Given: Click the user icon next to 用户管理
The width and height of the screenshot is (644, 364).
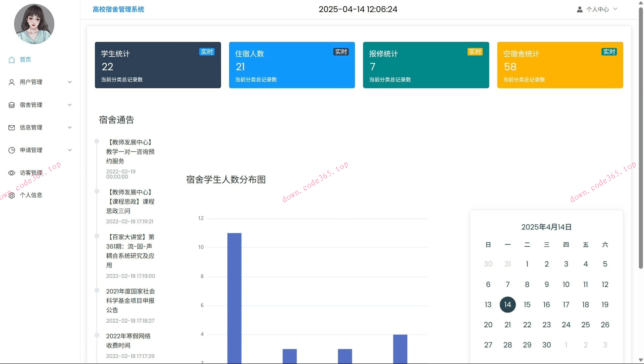Looking at the screenshot, I should pyautogui.click(x=12, y=82).
